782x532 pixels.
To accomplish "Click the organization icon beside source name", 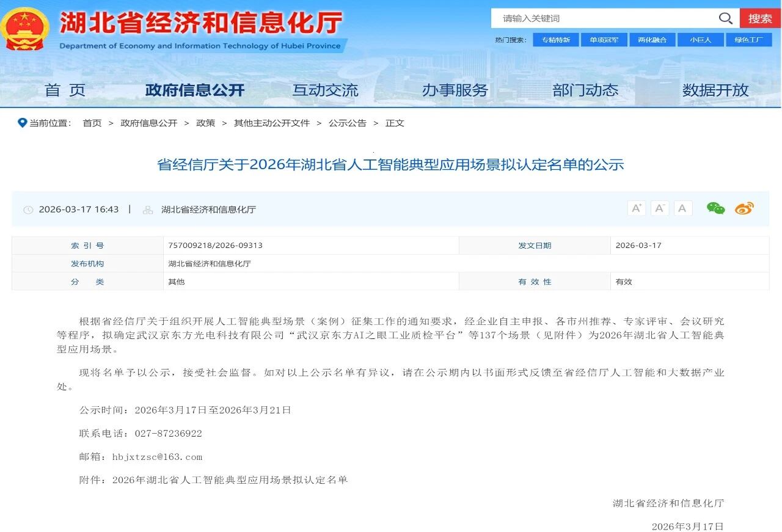I will [x=148, y=210].
